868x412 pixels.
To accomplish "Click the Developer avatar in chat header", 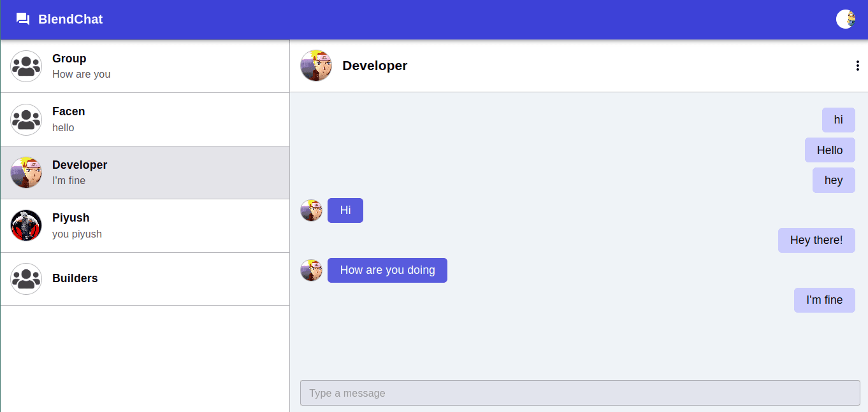I will tap(316, 66).
